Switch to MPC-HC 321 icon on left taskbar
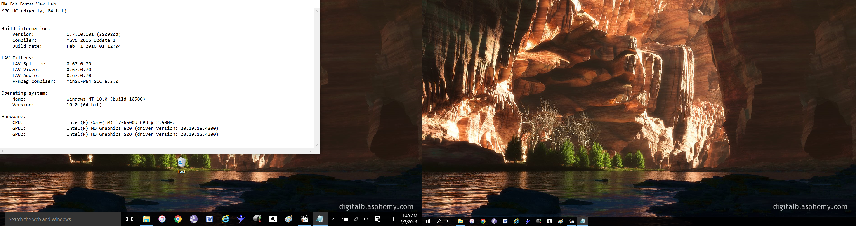This screenshot has width=868, height=244. click(x=304, y=219)
